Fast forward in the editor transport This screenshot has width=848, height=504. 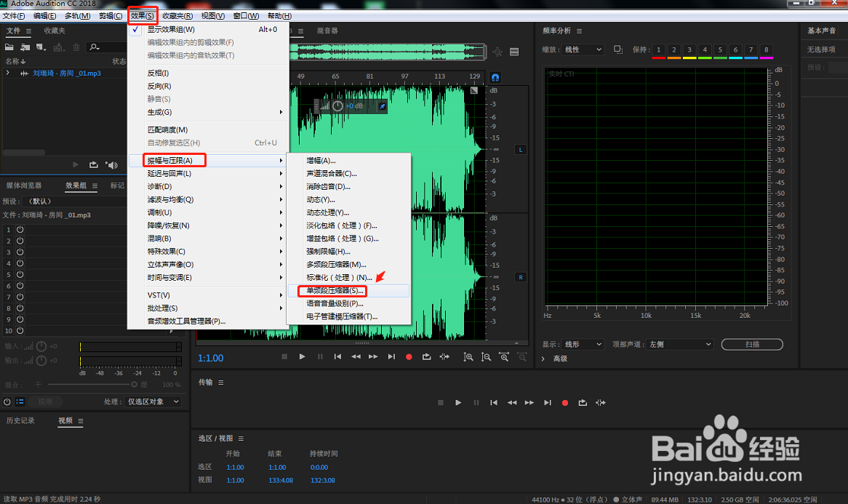373,356
